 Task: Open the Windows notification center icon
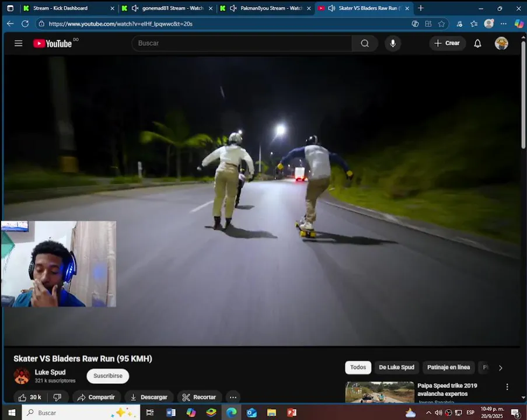pos(515,412)
